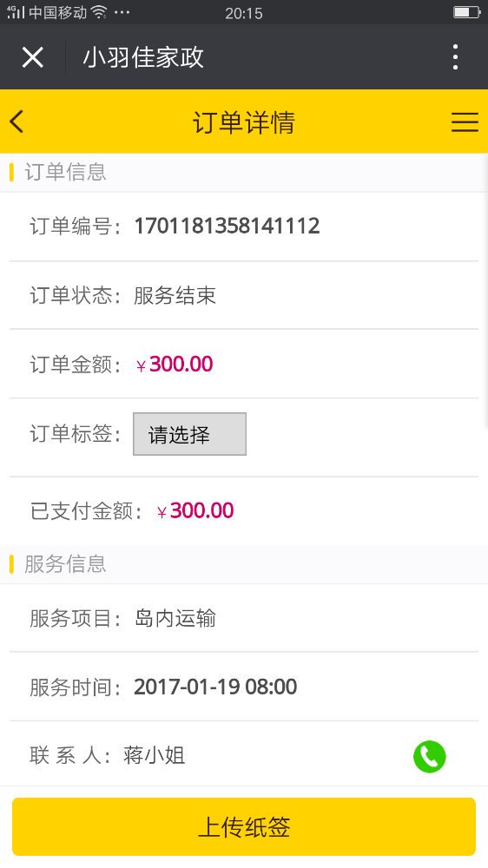488x868 pixels.
Task: Select the order number 1701181358141112
Action: [x=228, y=226]
